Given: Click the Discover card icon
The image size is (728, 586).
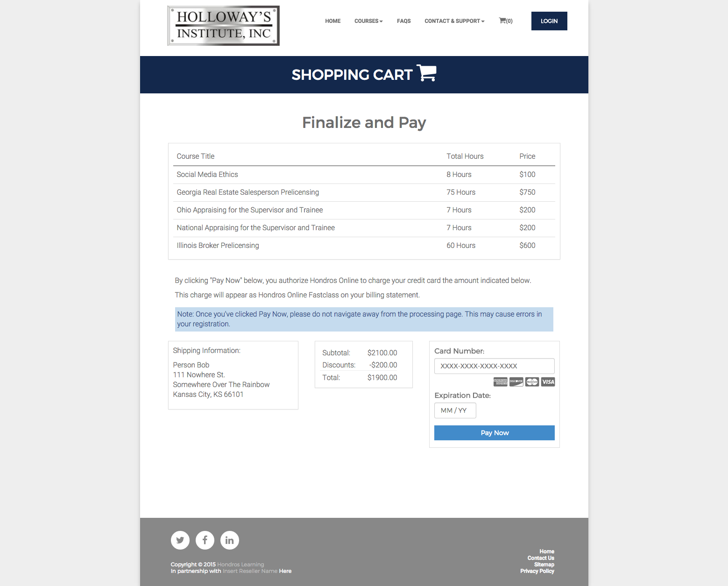Looking at the screenshot, I should click(x=516, y=382).
